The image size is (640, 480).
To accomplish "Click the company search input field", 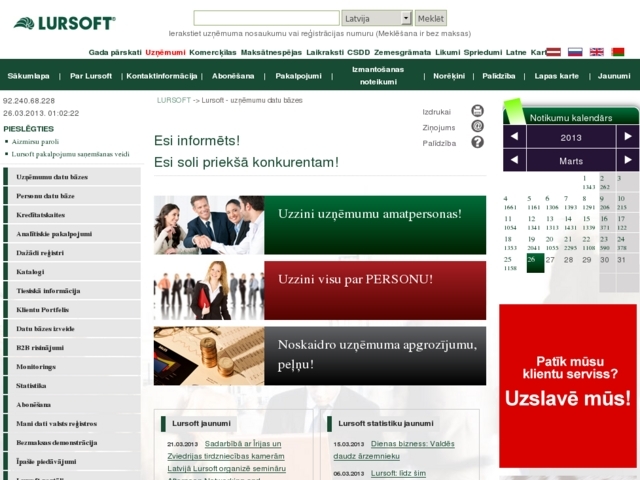I will [x=267, y=18].
